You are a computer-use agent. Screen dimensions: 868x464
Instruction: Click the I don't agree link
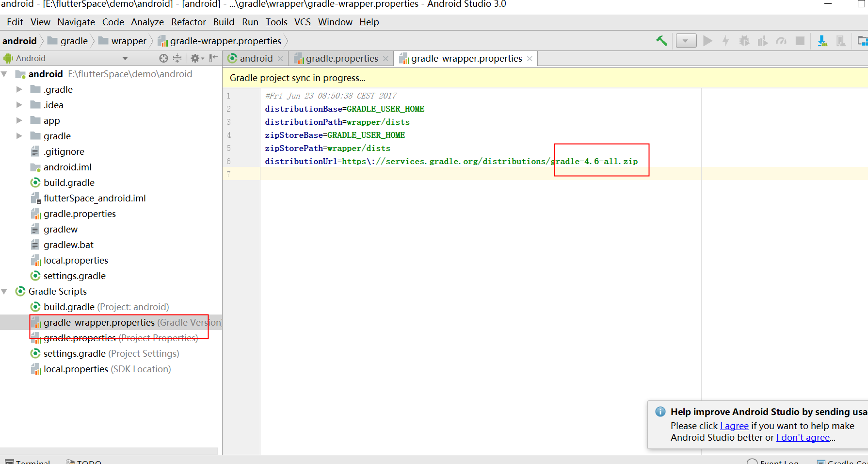(803, 437)
